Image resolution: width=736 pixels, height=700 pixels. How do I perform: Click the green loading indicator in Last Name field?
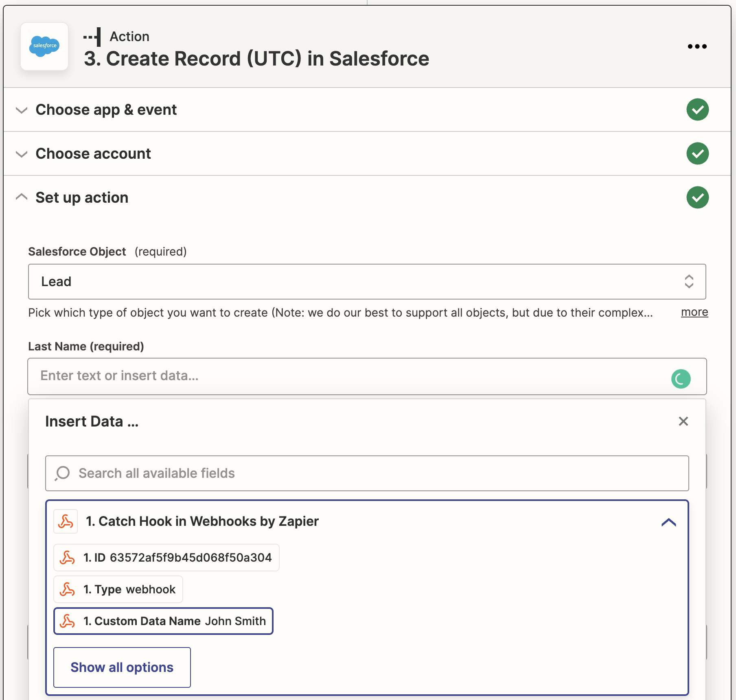pos(681,379)
